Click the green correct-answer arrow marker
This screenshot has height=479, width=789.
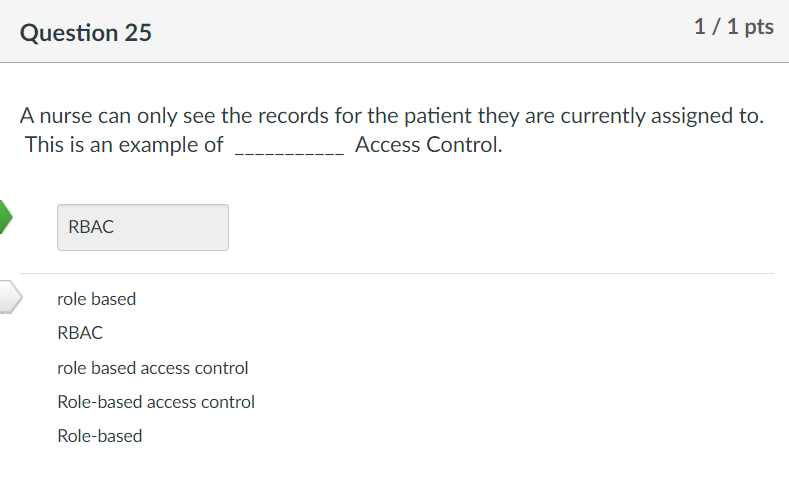click(x=6, y=217)
